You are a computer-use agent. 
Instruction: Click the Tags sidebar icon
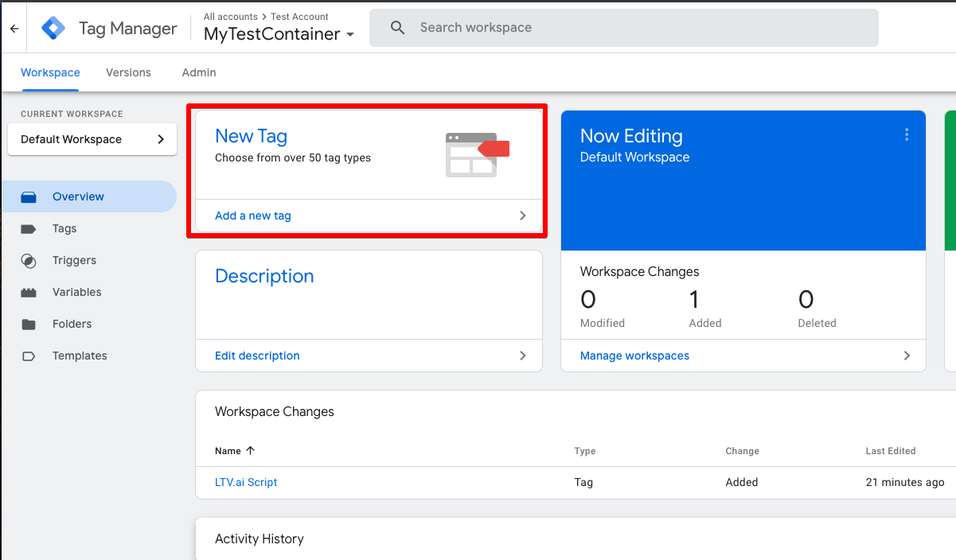pos(29,228)
